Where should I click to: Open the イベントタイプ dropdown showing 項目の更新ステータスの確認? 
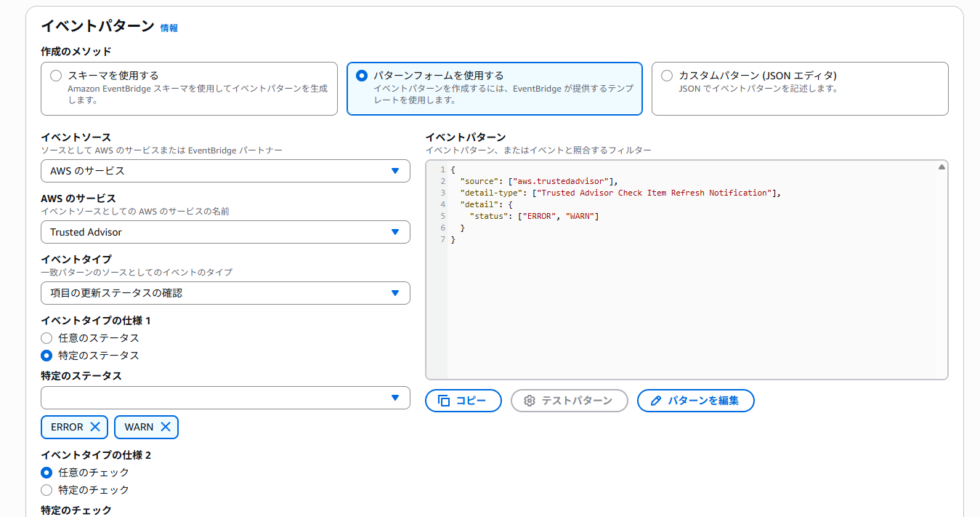[225, 293]
